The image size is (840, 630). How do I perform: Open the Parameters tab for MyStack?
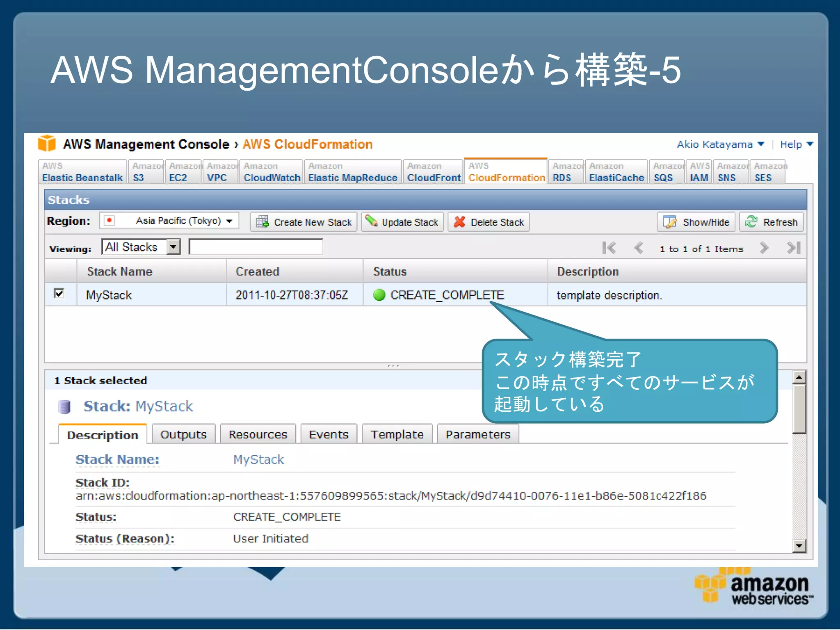point(478,434)
